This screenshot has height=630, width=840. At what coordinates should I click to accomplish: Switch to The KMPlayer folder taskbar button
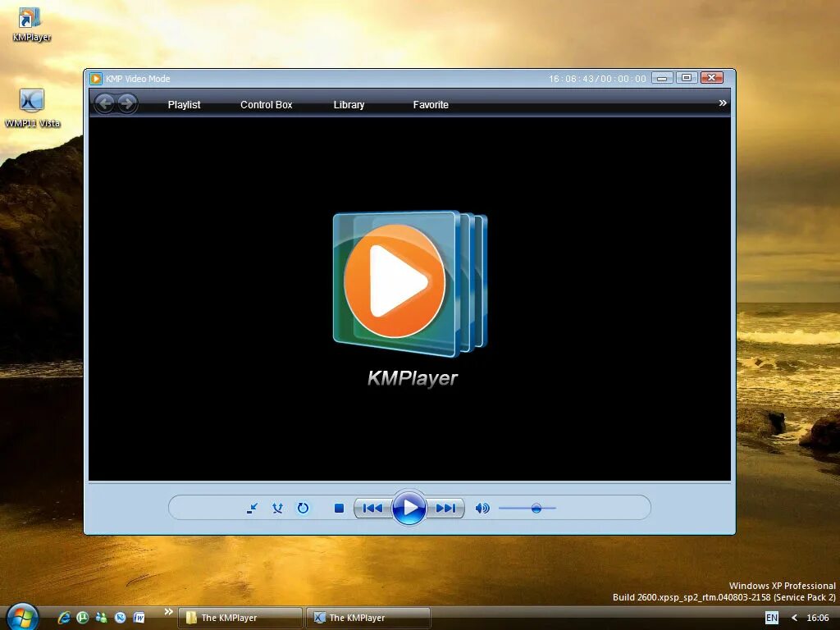tap(240, 618)
